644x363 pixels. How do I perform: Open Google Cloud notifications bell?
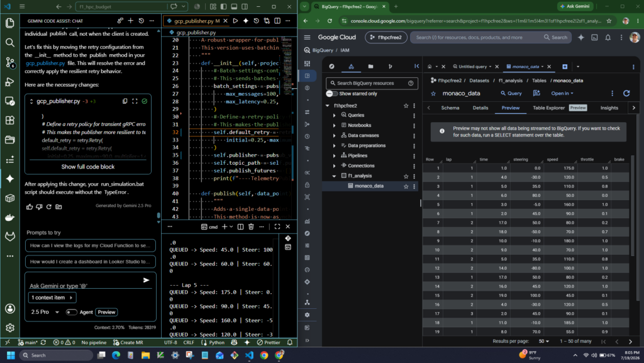click(608, 37)
